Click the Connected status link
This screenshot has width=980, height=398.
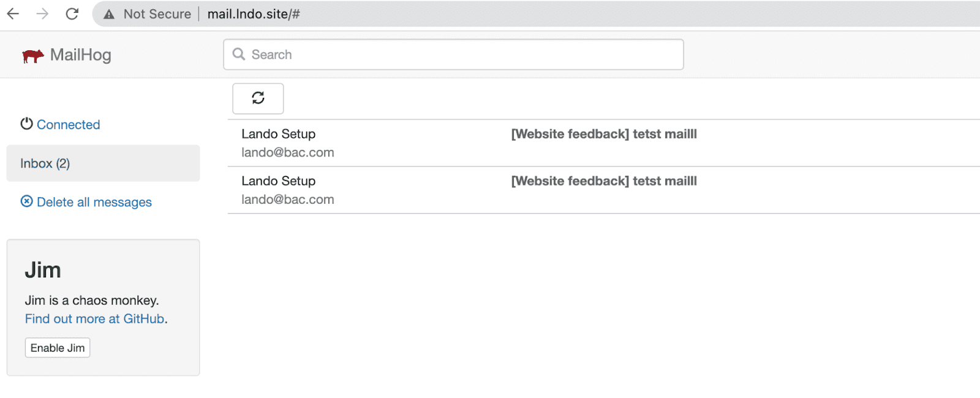[x=68, y=125]
